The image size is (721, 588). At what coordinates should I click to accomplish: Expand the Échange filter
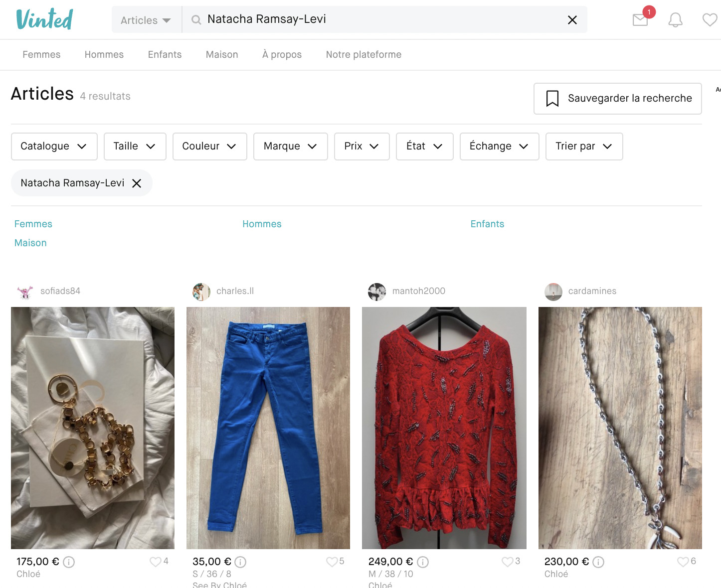pyautogui.click(x=499, y=147)
